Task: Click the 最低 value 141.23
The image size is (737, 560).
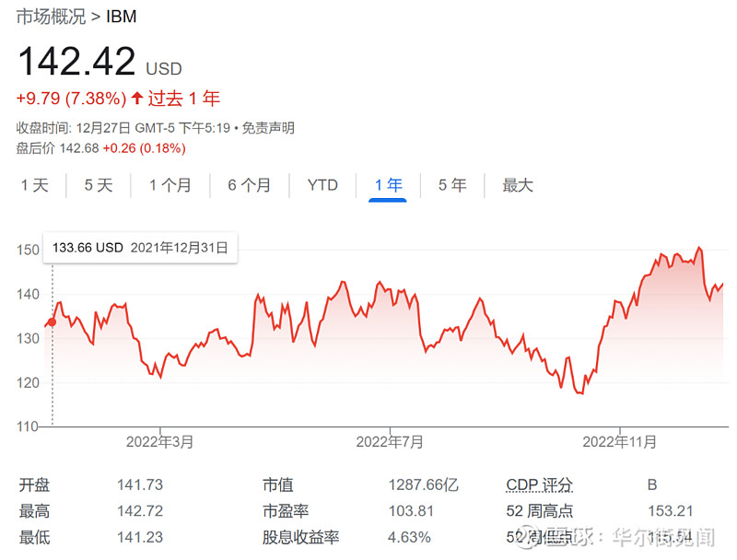Action: point(140,537)
